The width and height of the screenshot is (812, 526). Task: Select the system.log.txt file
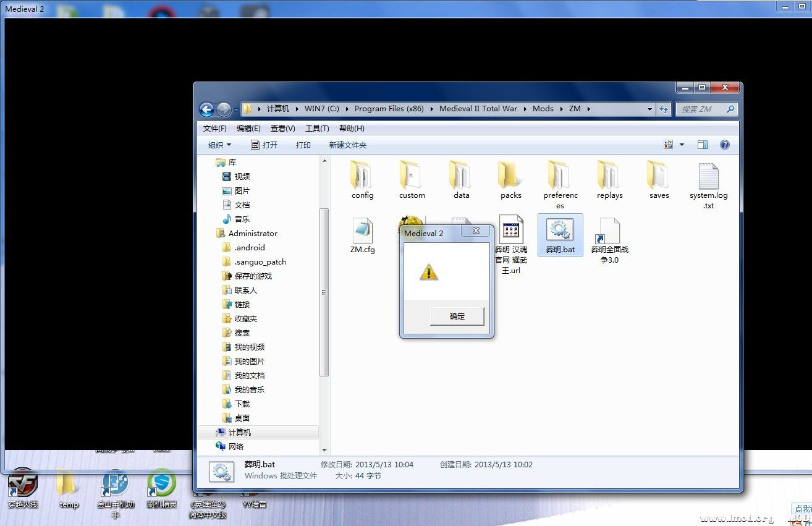(708, 178)
